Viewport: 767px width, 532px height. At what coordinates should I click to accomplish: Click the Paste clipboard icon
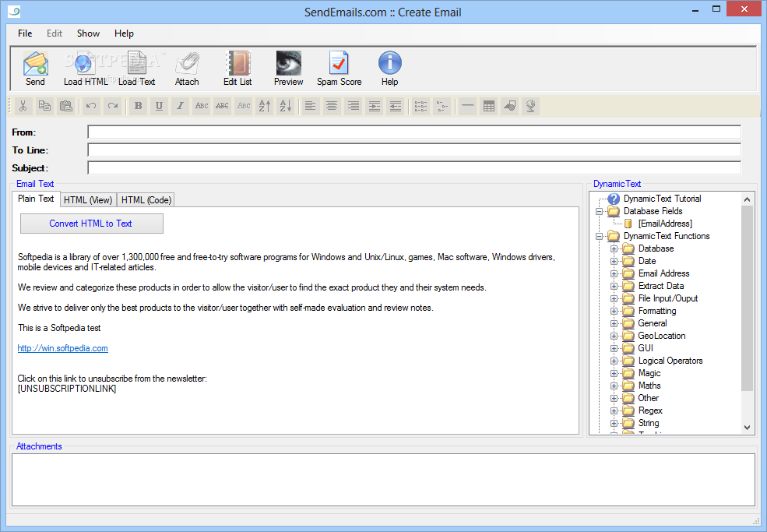[x=65, y=106]
